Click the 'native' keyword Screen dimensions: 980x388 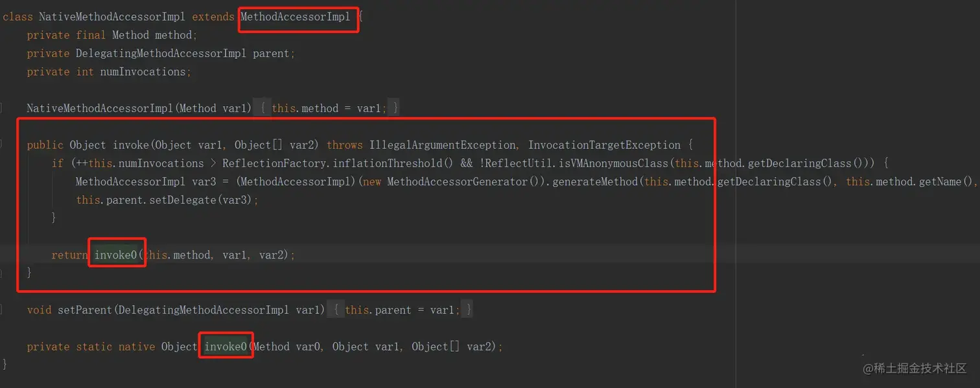coord(137,347)
